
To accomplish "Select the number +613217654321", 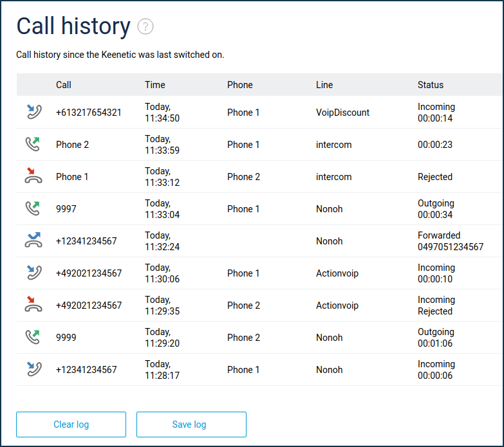I will [88, 113].
